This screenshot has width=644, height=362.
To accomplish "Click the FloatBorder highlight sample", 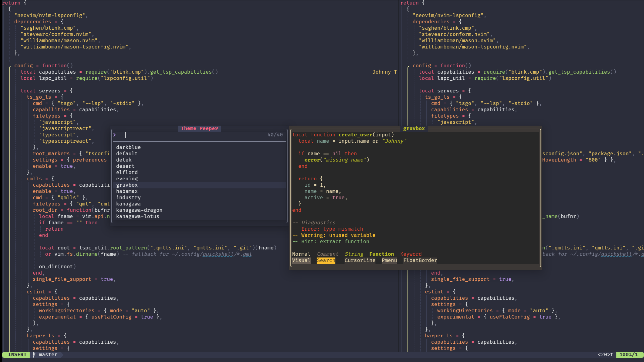I will tap(420, 260).
